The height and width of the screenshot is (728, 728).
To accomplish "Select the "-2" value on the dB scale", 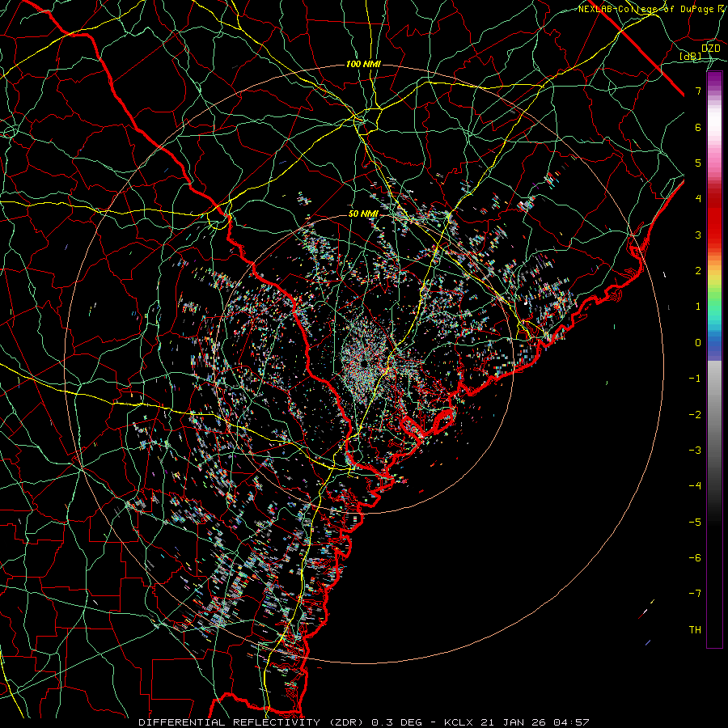I will pos(695,415).
